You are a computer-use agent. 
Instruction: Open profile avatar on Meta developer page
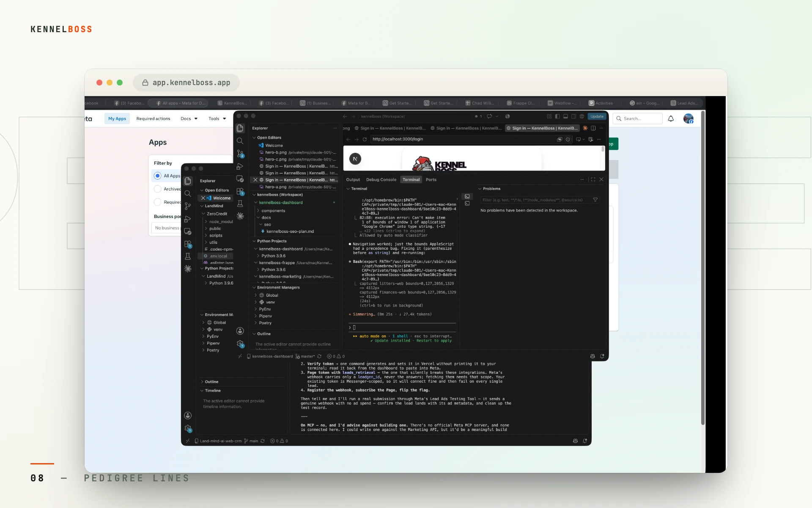[x=689, y=119]
